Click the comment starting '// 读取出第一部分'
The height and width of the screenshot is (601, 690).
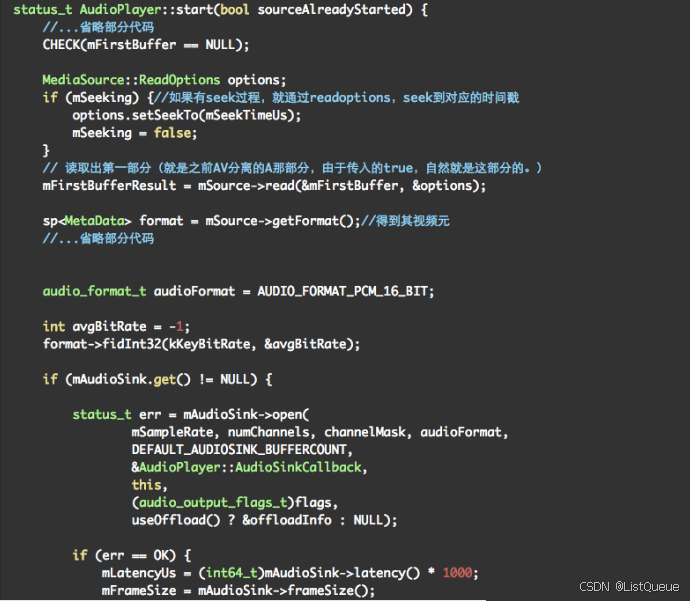(x=292, y=168)
